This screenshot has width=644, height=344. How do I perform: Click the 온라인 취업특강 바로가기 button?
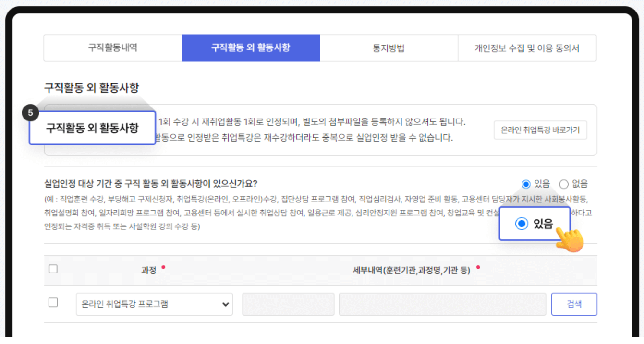[x=540, y=130]
